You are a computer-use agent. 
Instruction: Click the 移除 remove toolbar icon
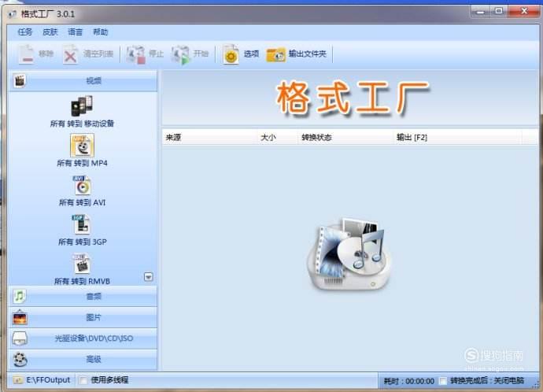[x=26, y=54]
